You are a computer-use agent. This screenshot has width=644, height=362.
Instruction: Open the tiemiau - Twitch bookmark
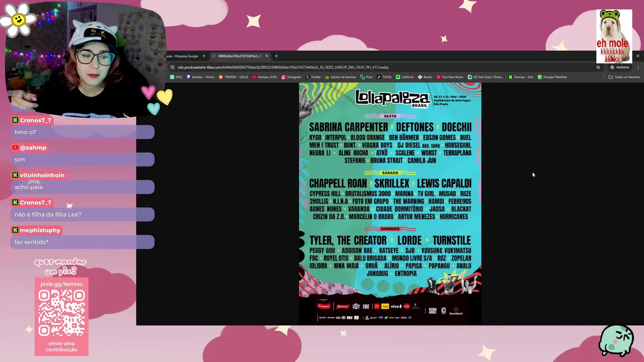(200, 77)
